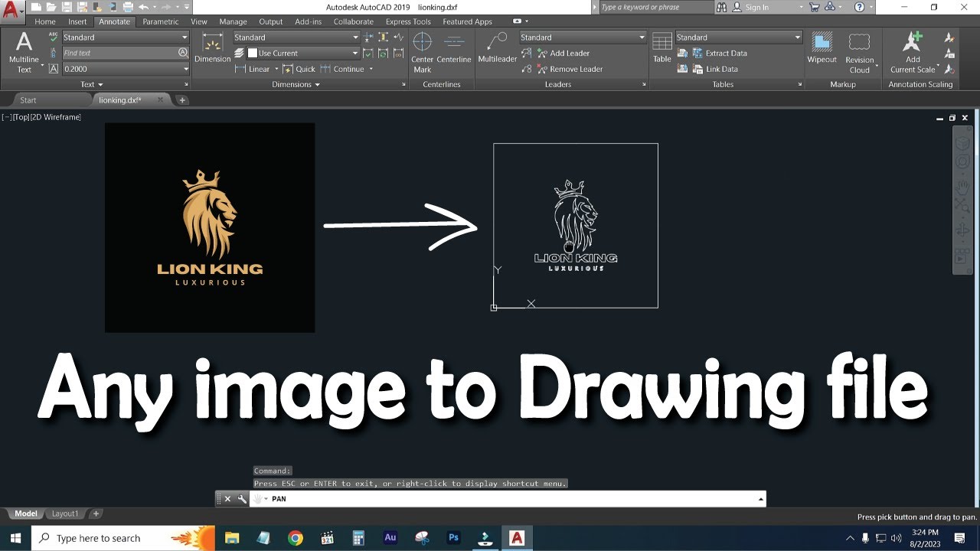Image resolution: width=980 pixels, height=551 pixels.
Task: Click the Add Leader tool
Action: (x=563, y=54)
